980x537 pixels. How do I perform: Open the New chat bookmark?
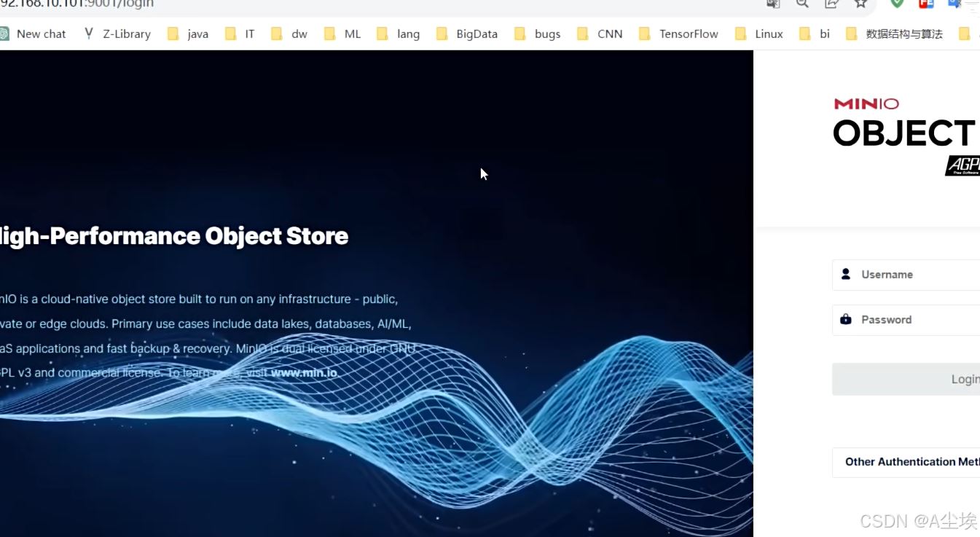tap(34, 34)
